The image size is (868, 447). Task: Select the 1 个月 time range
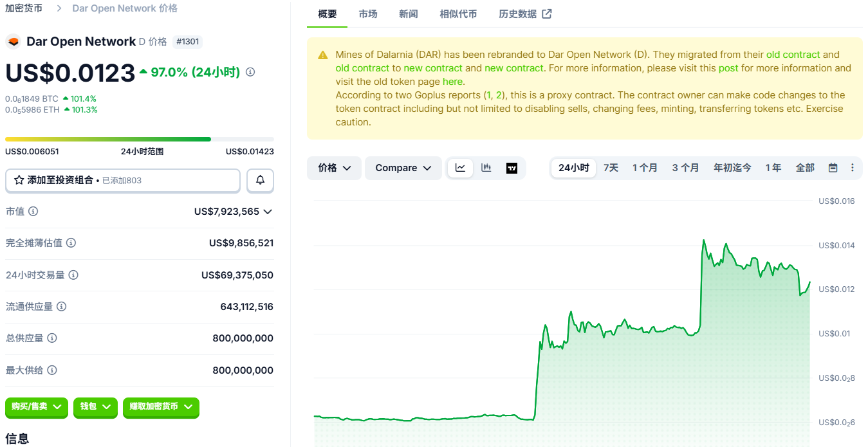(x=645, y=168)
